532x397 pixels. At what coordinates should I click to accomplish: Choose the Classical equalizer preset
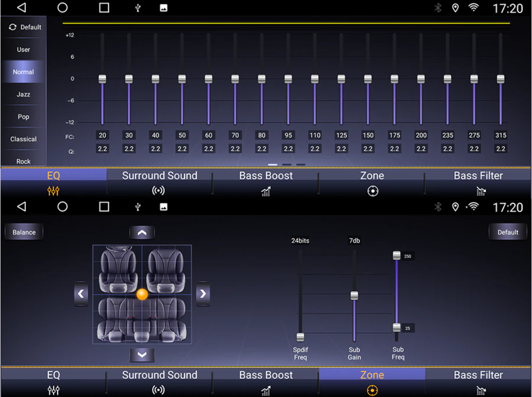(24, 139)
